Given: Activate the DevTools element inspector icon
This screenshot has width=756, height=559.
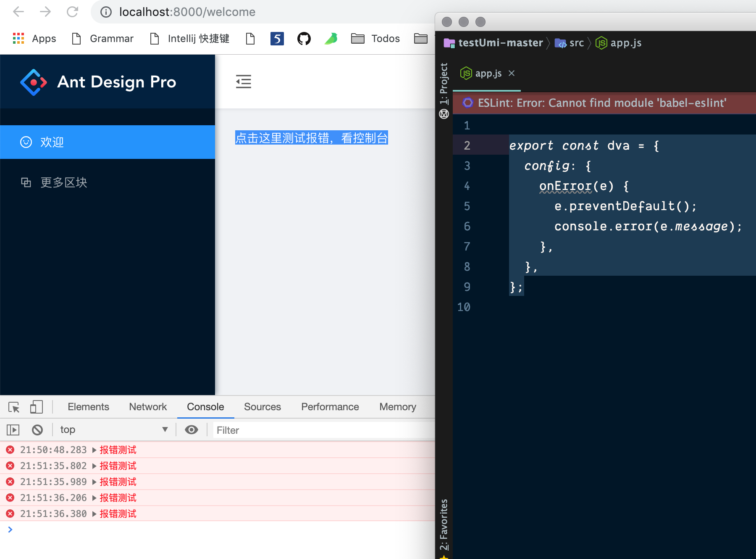Looking at the screenshot, I should point(14,407).
